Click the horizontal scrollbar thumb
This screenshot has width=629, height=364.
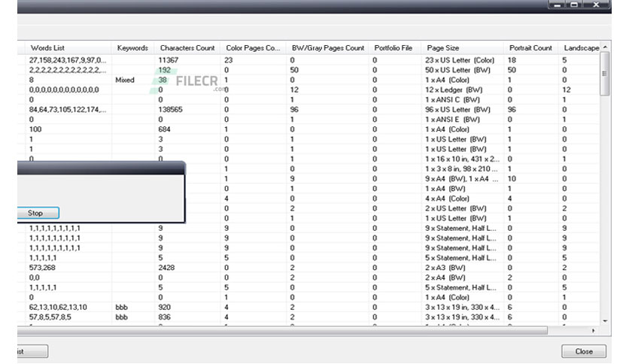[x=282, y=330]
